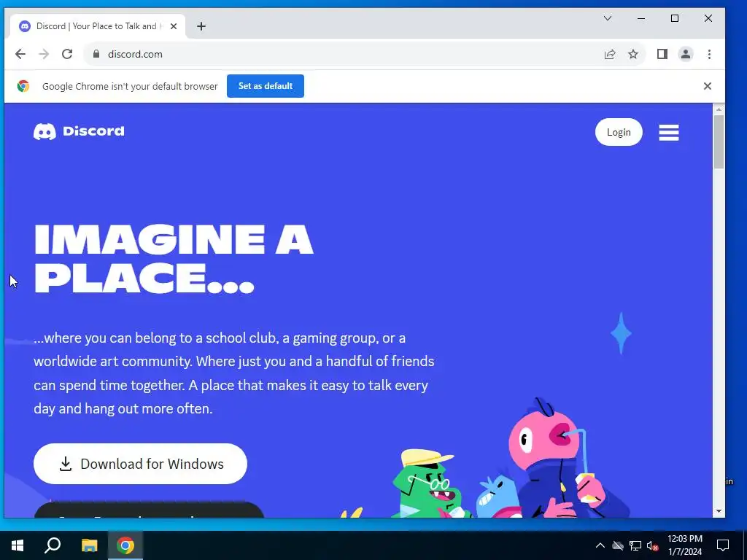The image size is (747, 560).
Task: Select the Discord browser tab
Action: (97, 26)
